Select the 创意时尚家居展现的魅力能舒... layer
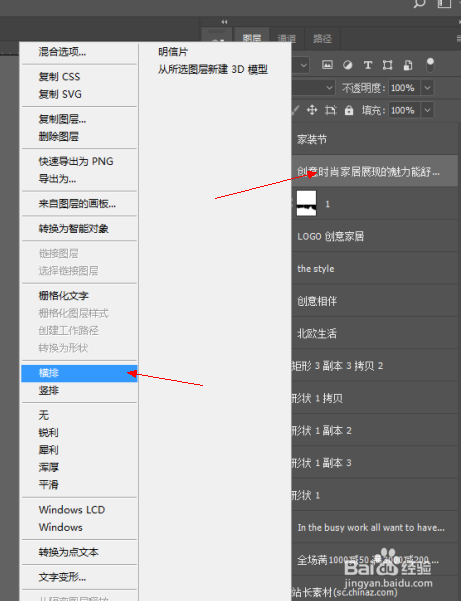Image resolution: width=461 pixels, height=601 pixels. 375,171
